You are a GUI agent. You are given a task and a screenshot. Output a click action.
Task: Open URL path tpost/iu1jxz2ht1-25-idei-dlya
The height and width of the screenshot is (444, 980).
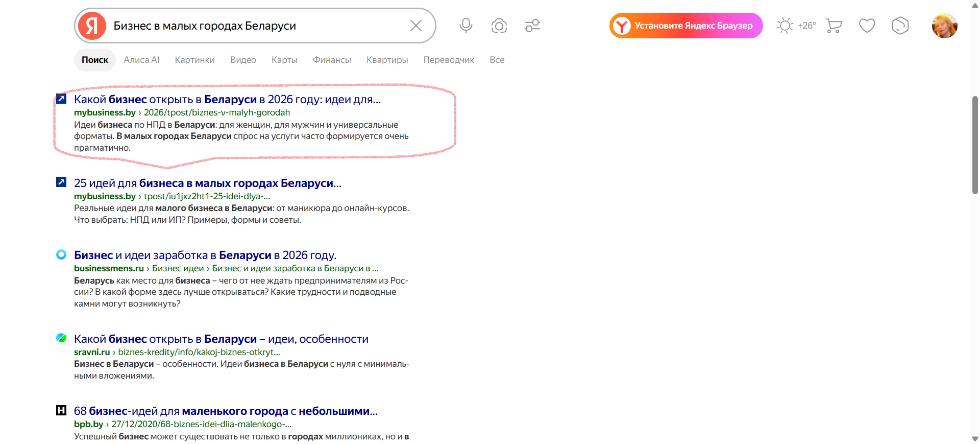(x=207, y=196)
